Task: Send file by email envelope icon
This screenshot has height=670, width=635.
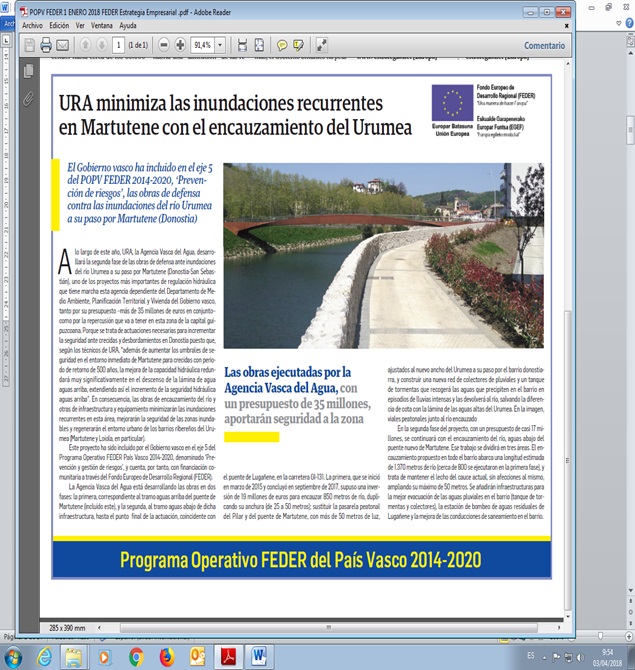Action: pyautogui.click(x=62, y=45)
